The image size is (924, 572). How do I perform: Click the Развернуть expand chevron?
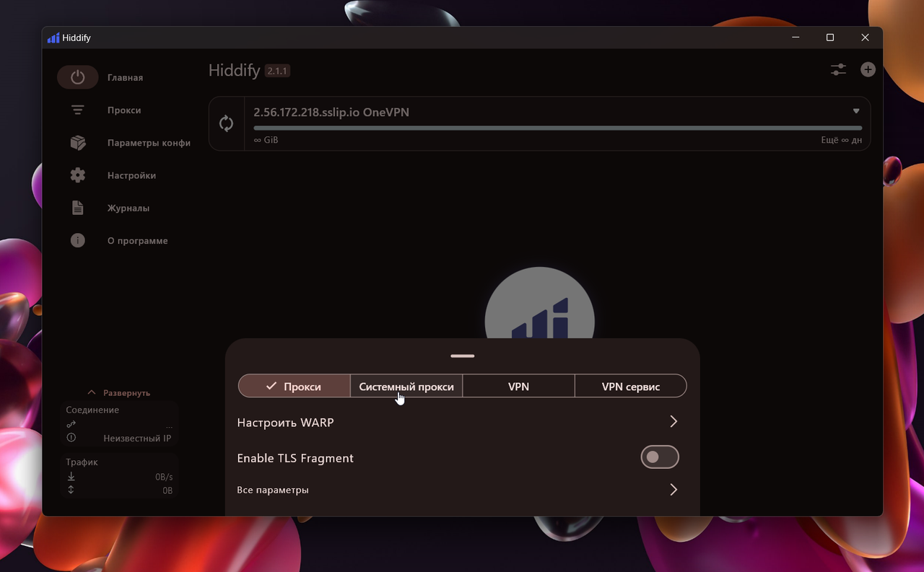(92, 392)
